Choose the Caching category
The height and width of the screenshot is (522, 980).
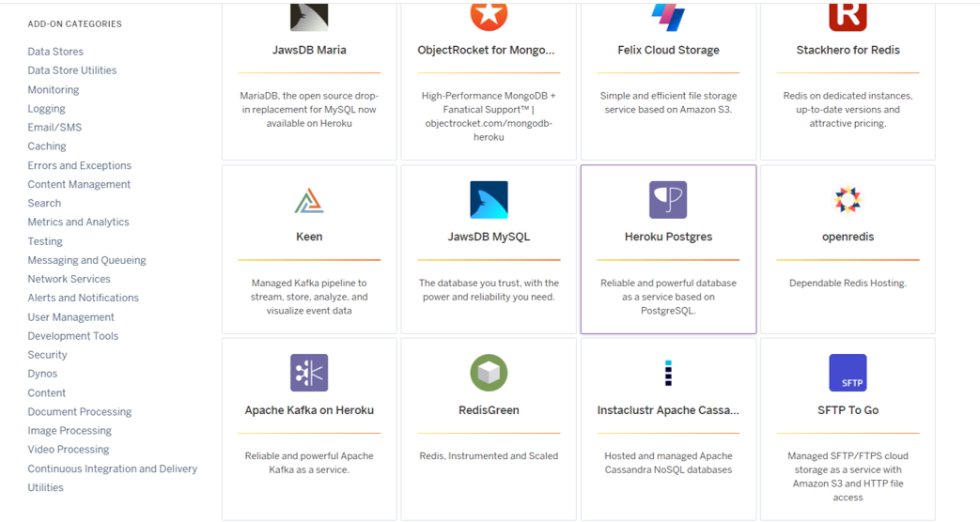[x=47, y=146]
